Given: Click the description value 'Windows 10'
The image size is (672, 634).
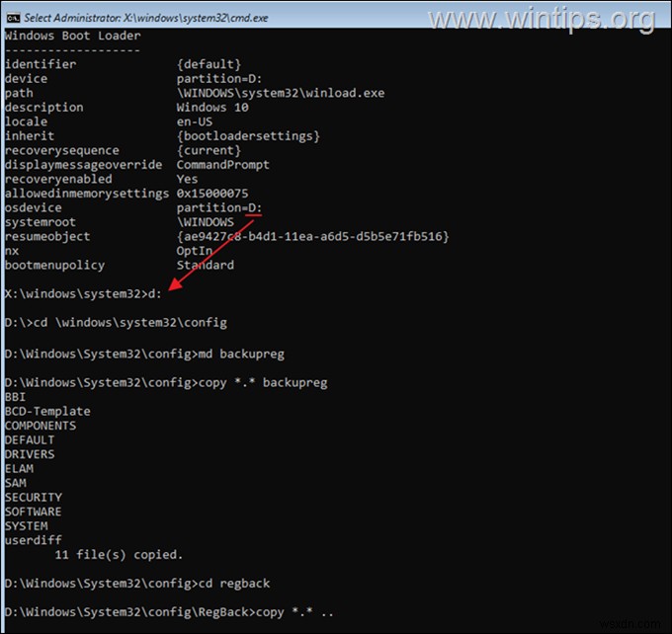Looking at the screenshot, I should pos(212,107).
